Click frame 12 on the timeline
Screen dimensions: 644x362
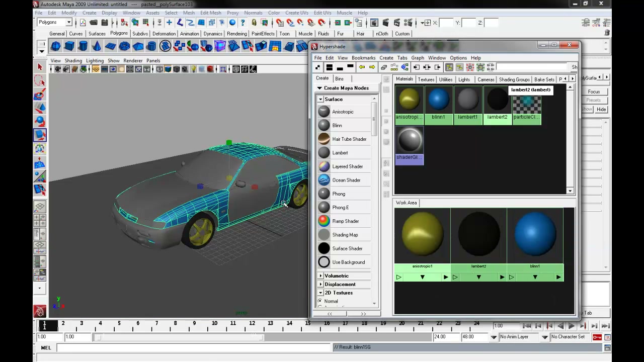252,324
